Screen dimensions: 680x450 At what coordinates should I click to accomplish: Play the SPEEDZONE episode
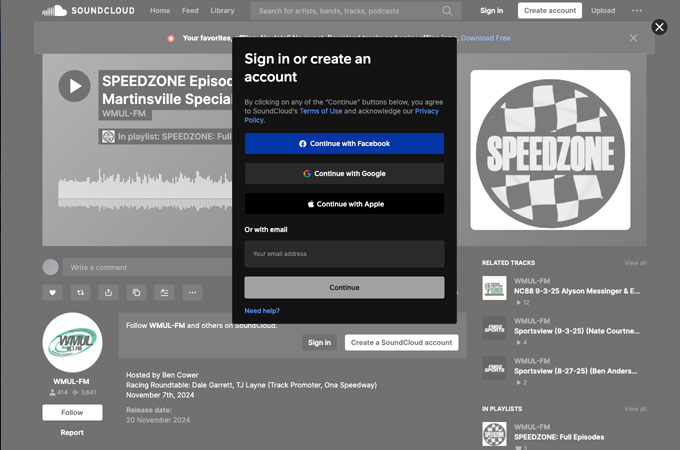tap(75, 86)
